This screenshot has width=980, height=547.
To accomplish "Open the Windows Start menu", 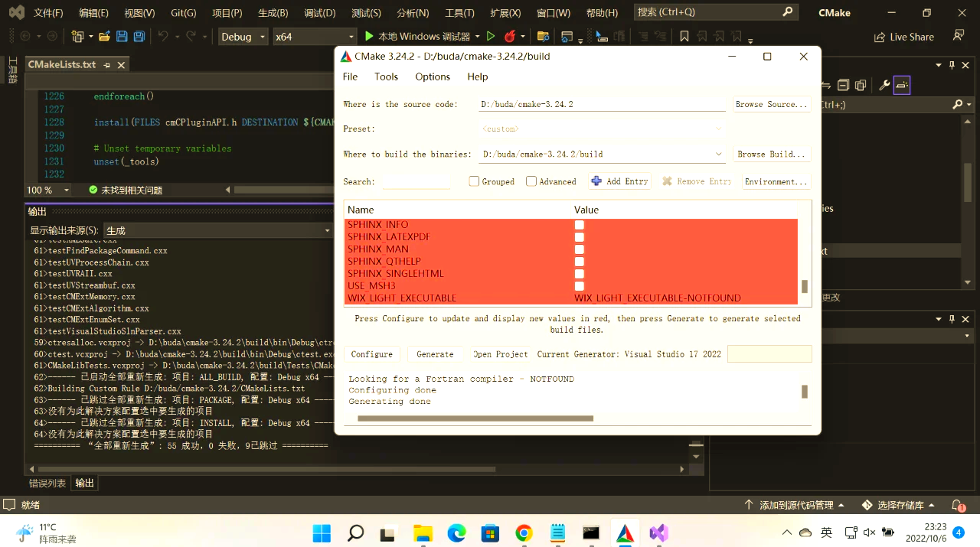I will pos(322,532).
